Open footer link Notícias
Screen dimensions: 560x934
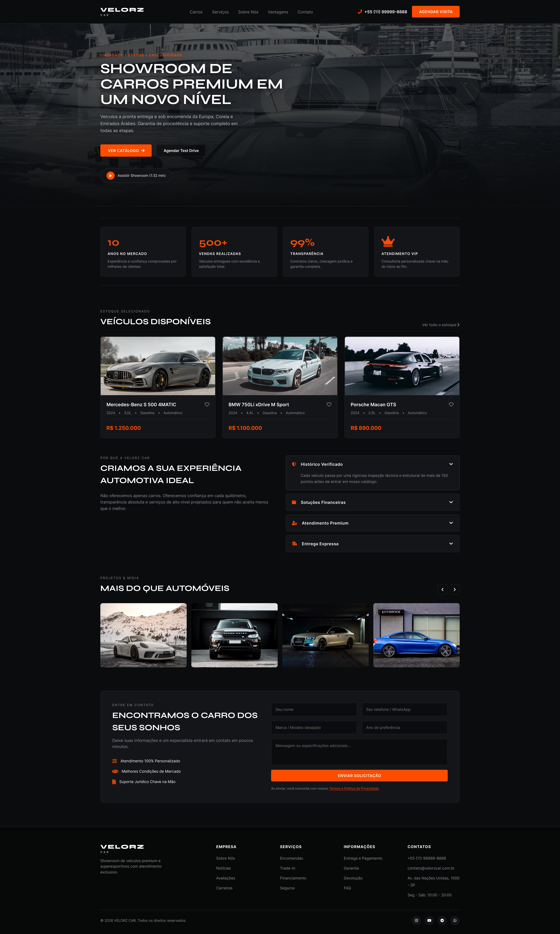coord(223,868)
